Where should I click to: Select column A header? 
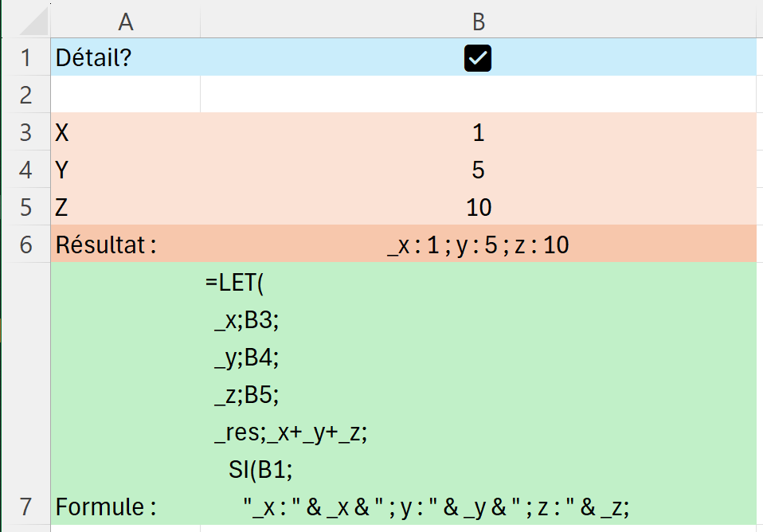(x=125, y=22)
